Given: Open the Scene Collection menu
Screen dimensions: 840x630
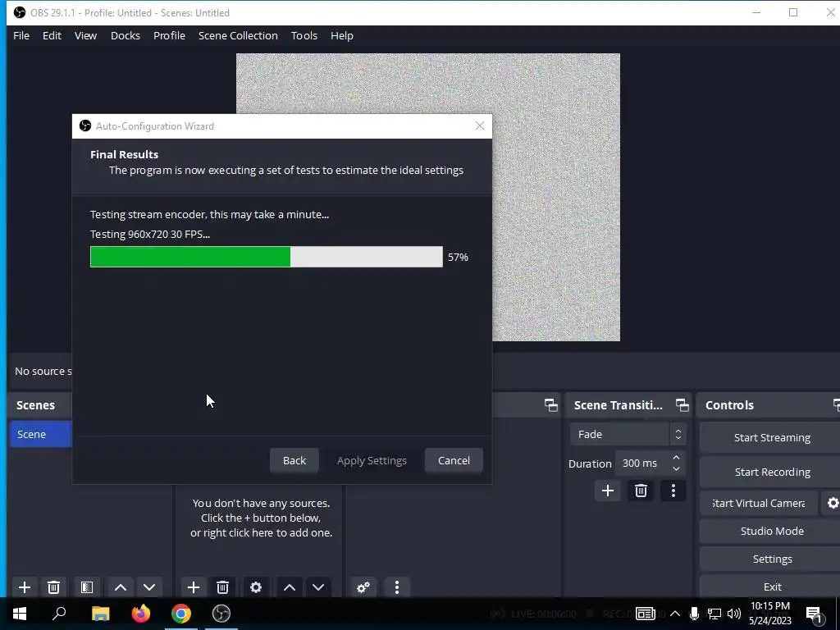Looking at the screenshot, I should pos(238,35).
